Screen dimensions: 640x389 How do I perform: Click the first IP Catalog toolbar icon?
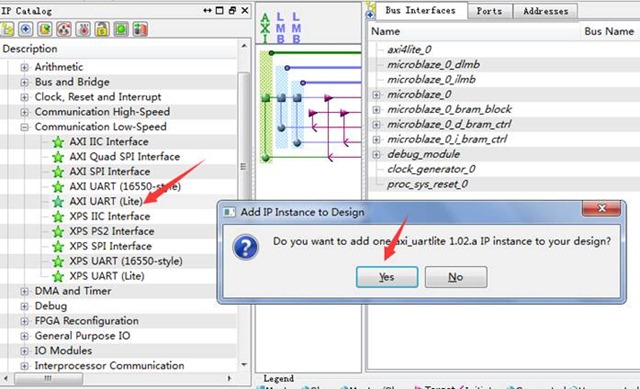[x=7, y=29]
